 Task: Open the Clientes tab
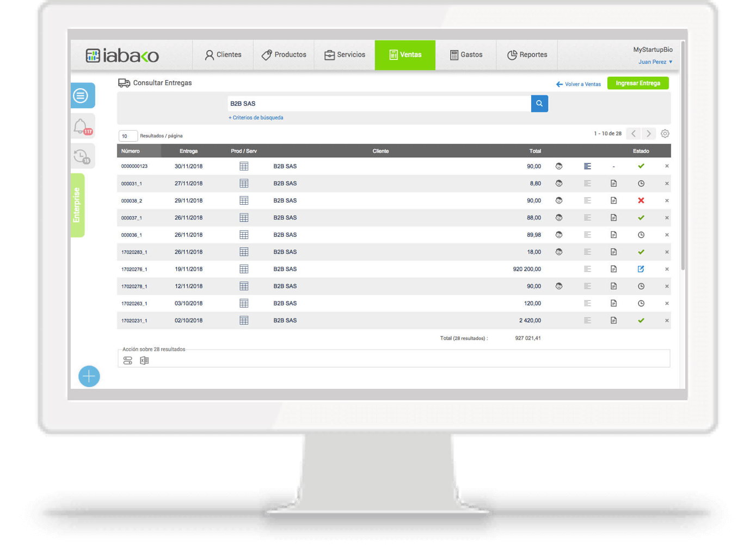click(x=223, y=55)
